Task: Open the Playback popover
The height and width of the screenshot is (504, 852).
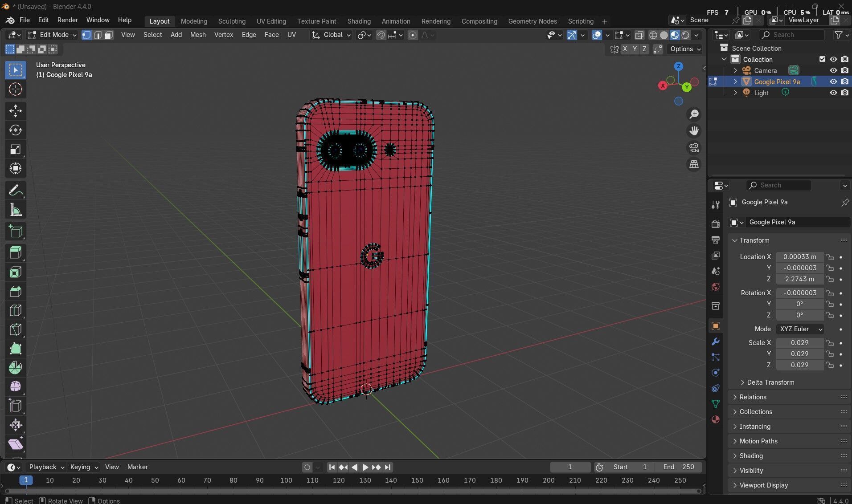Action: point(46,467)
